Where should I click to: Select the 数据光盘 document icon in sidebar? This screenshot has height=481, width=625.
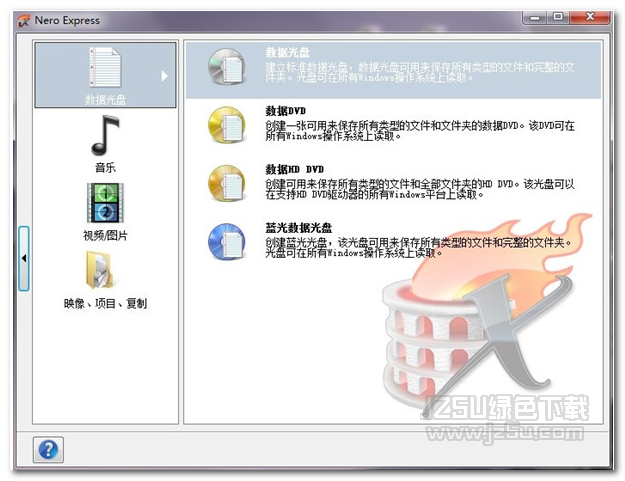[x=105, y=67]
